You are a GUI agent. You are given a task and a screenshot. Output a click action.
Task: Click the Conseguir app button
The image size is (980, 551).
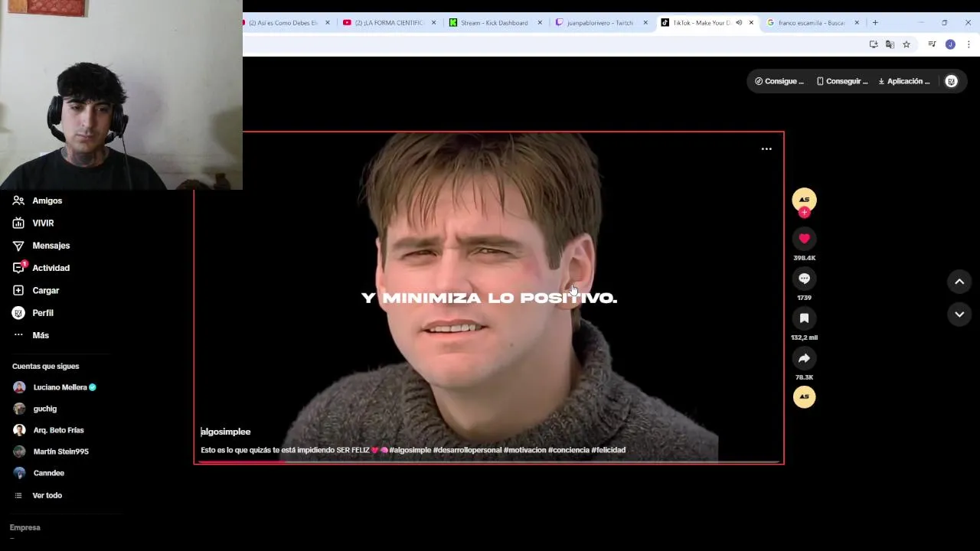click(x=842, y=81)
